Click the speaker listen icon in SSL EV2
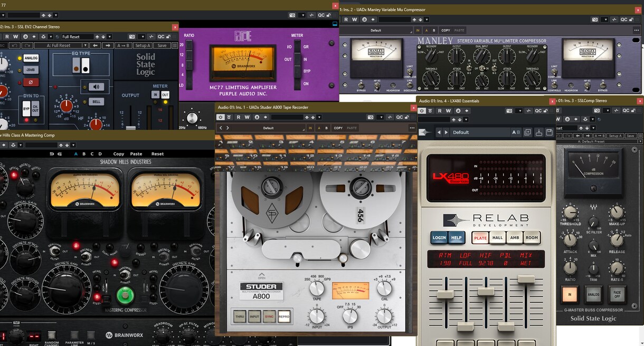This screenshot has height=346, width=644. [x=97, y=87]
